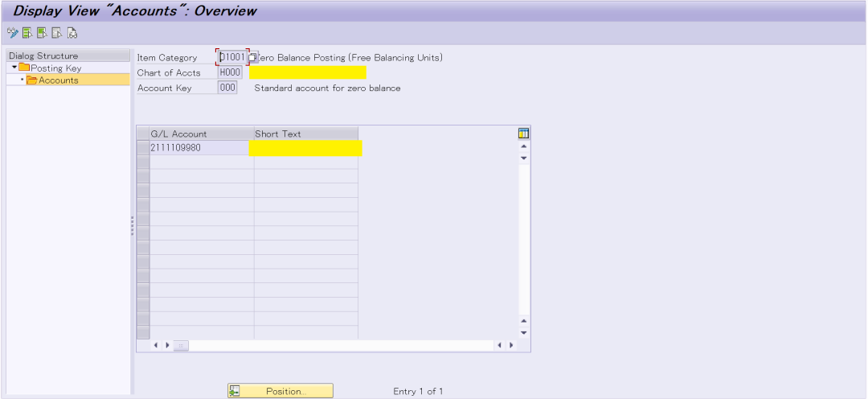
Task: Click the Dialog Structure panel header
Action: tap(68, 56)
